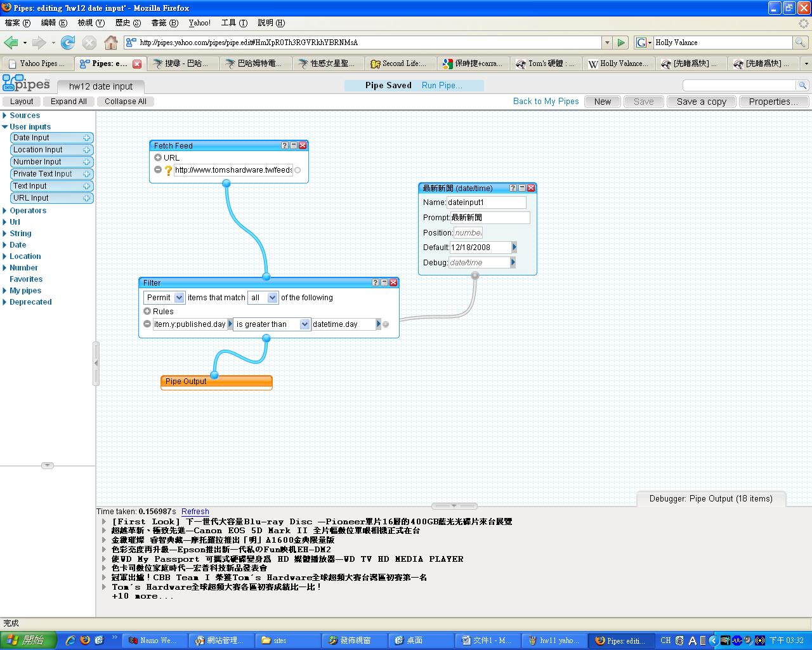This screenshot has height=650, width=812.
Task: Expand the first debugger item '[First Look]'
Action: (x=104, y=522)
